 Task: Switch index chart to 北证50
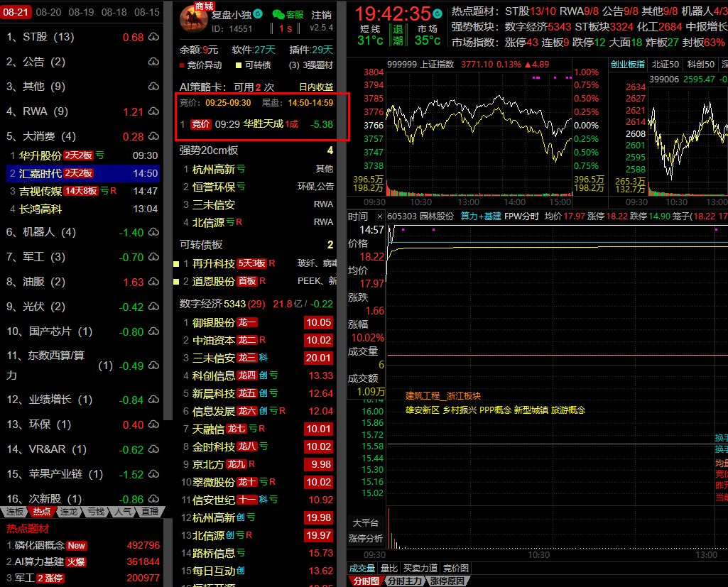(x=665, y=65)
